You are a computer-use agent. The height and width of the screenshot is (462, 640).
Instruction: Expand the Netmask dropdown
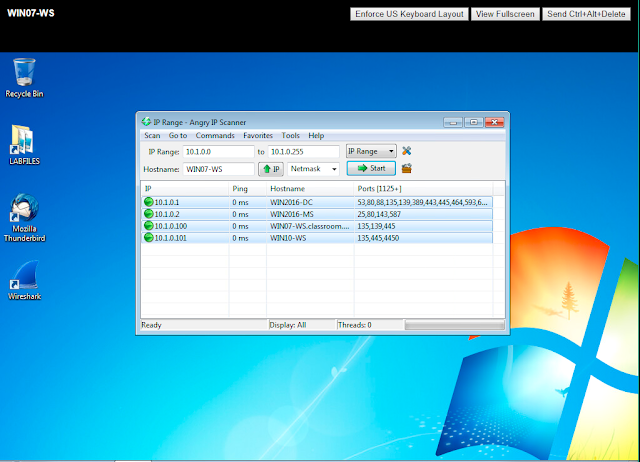(313, 169)
